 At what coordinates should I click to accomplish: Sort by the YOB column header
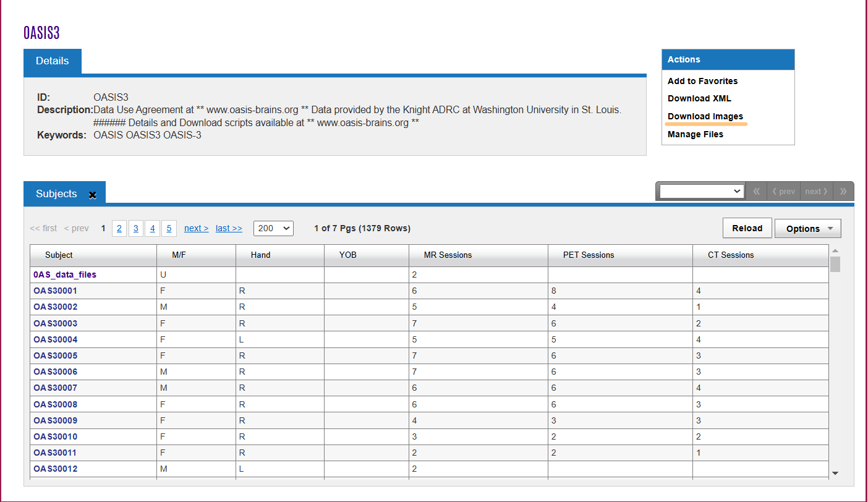coord(367,255)
